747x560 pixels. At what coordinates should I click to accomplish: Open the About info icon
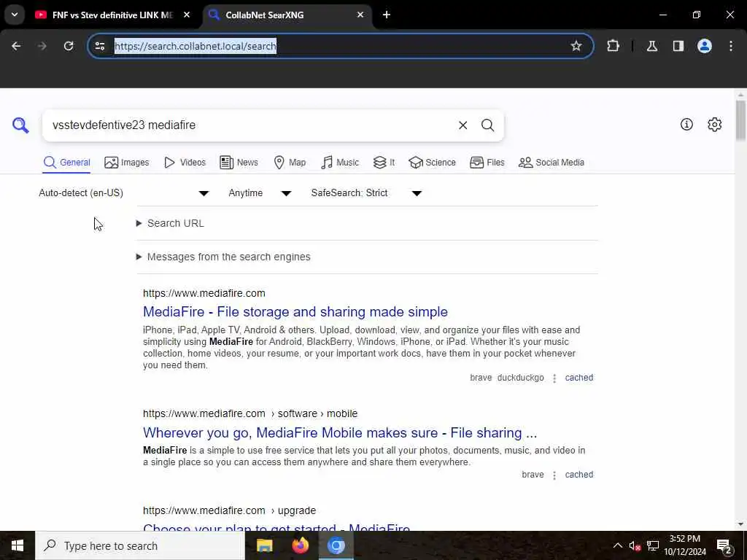(x=686, y=124)
